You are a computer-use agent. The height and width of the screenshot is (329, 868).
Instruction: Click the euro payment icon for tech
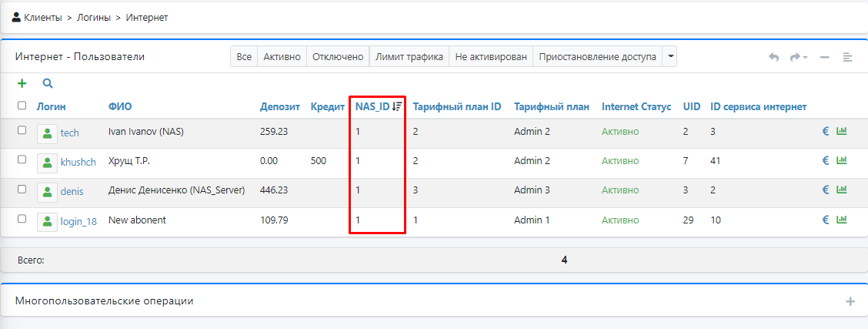click(826, 132)
